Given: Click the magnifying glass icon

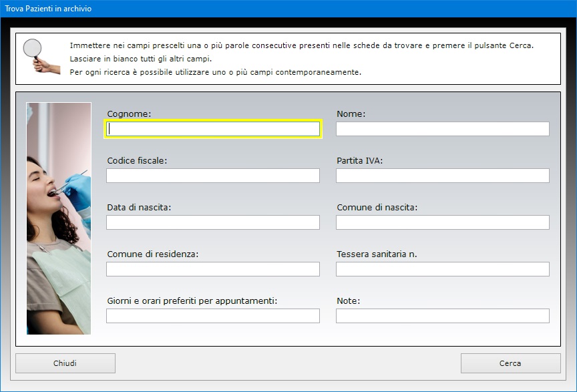Looking at the screenshot, I should [41, 56].
